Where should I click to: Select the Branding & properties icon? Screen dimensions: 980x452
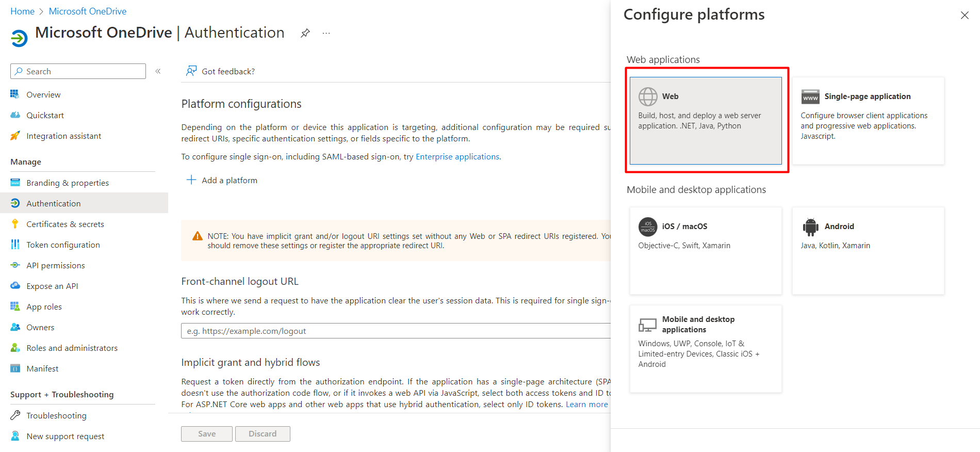pyautogui.click(x=15, y=183)
